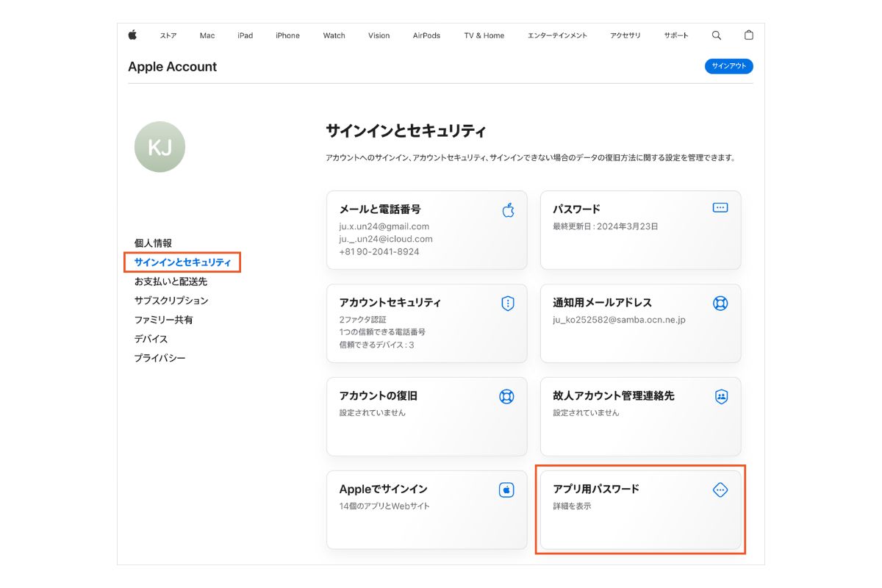Click the Apple logo in navigation bar
This screenshot has width=882, height=588.
pyautogui.click(x=133, y=35)
